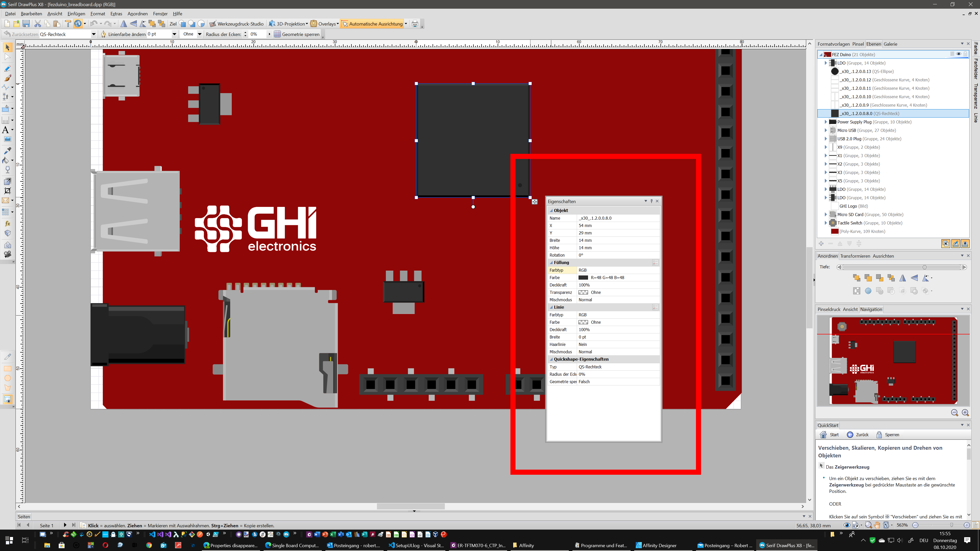Click QuickStart Sperren button
The width and height of the screenshot is (980, 551).
(888, 435)
